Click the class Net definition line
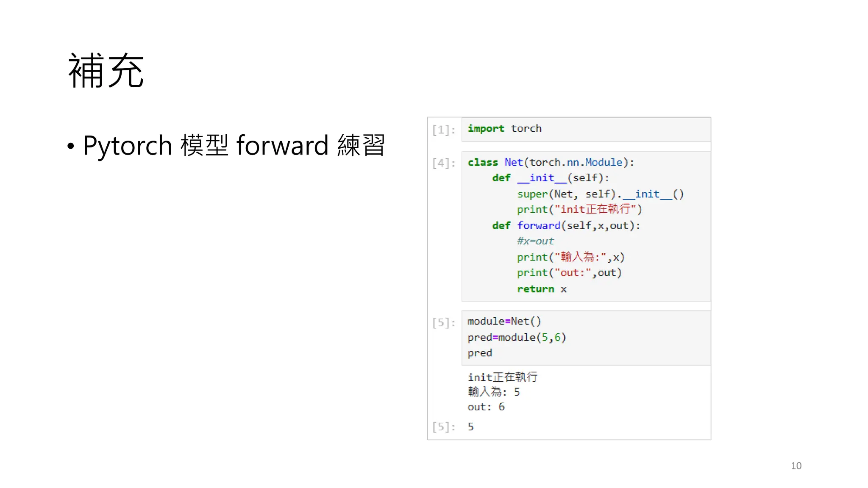The width and height of the screenshot is (868, 488). 551,162
